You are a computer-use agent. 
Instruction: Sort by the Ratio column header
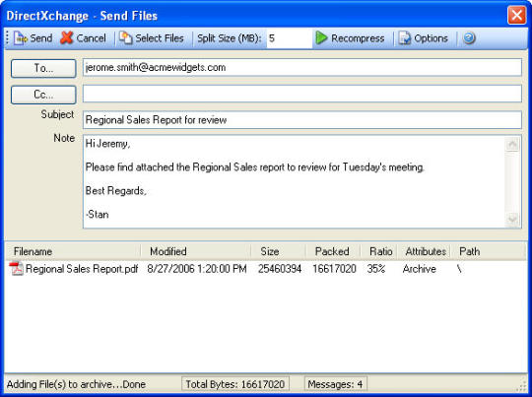pos(378,251)
